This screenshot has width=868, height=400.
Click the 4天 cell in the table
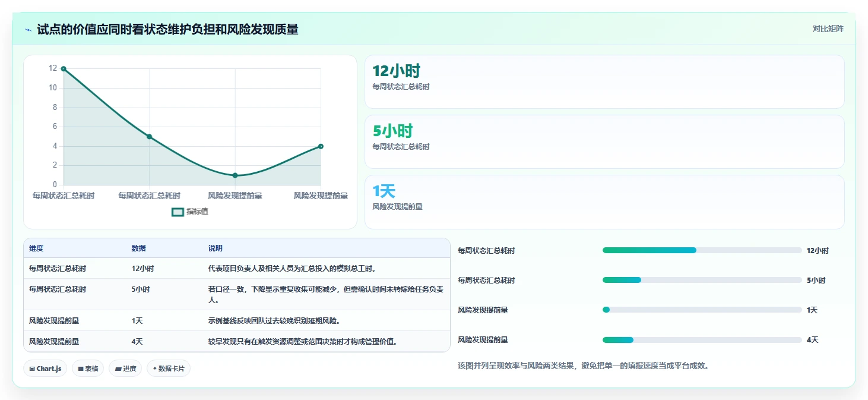(x=137, y=342)
